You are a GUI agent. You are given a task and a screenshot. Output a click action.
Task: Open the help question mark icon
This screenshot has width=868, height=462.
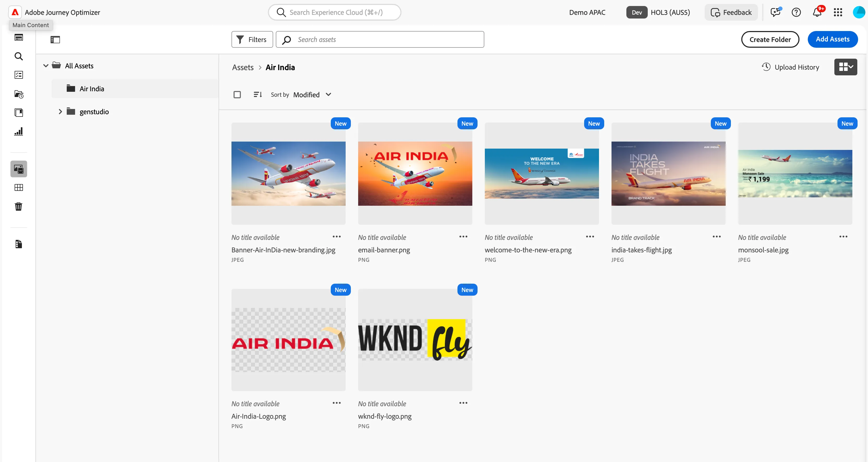(x=796, y=13)
